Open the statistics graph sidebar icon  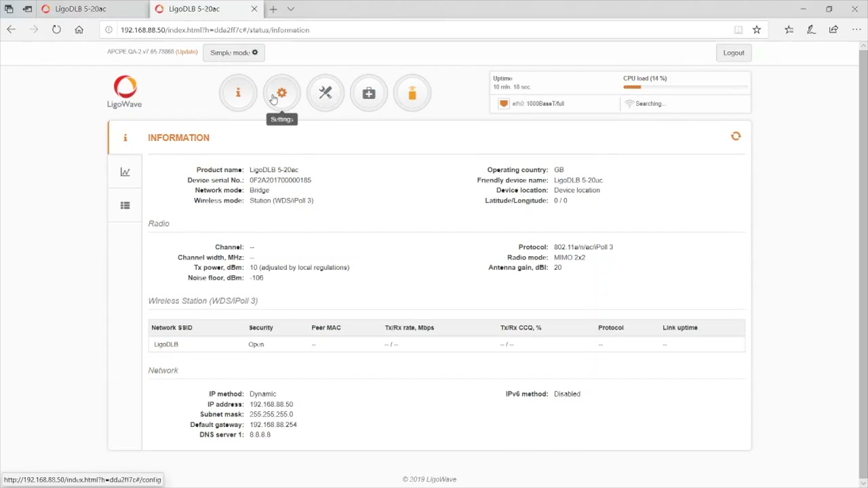[125, 171]
